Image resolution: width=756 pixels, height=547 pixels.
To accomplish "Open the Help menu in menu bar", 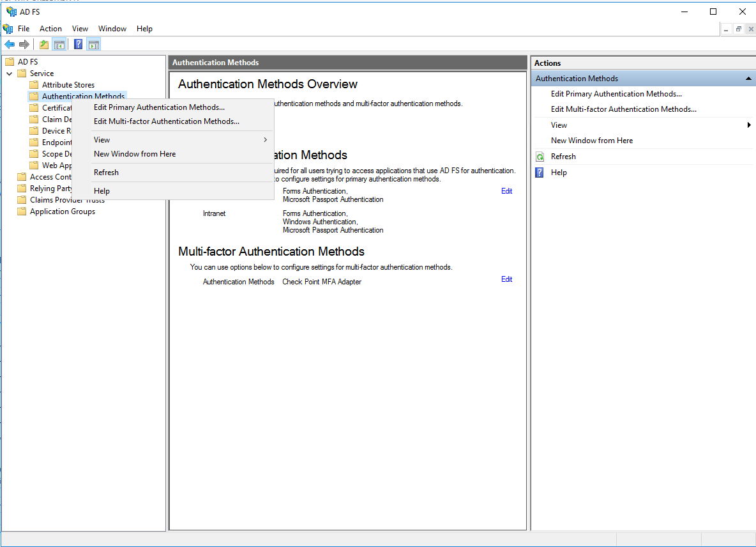I will [144, 29].
